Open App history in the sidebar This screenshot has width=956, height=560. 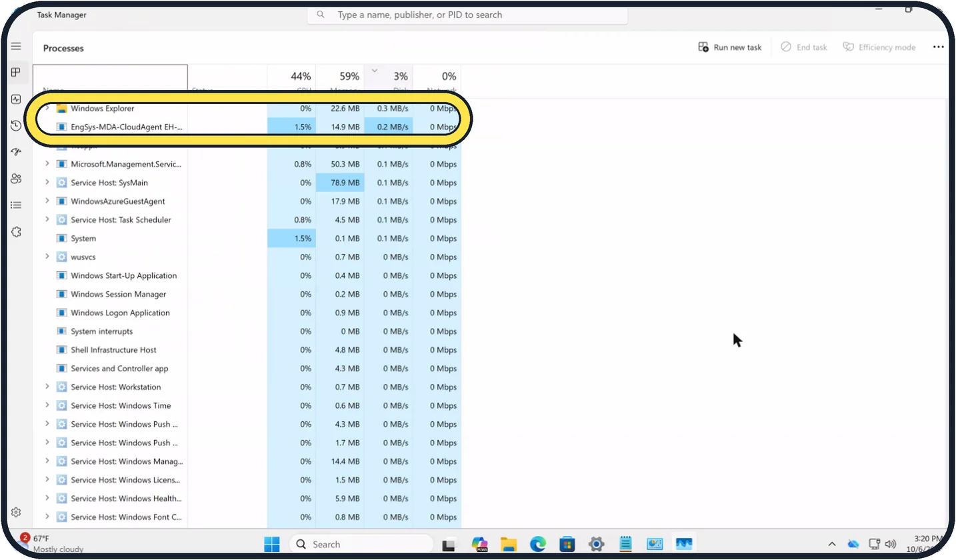pos(16,125)
